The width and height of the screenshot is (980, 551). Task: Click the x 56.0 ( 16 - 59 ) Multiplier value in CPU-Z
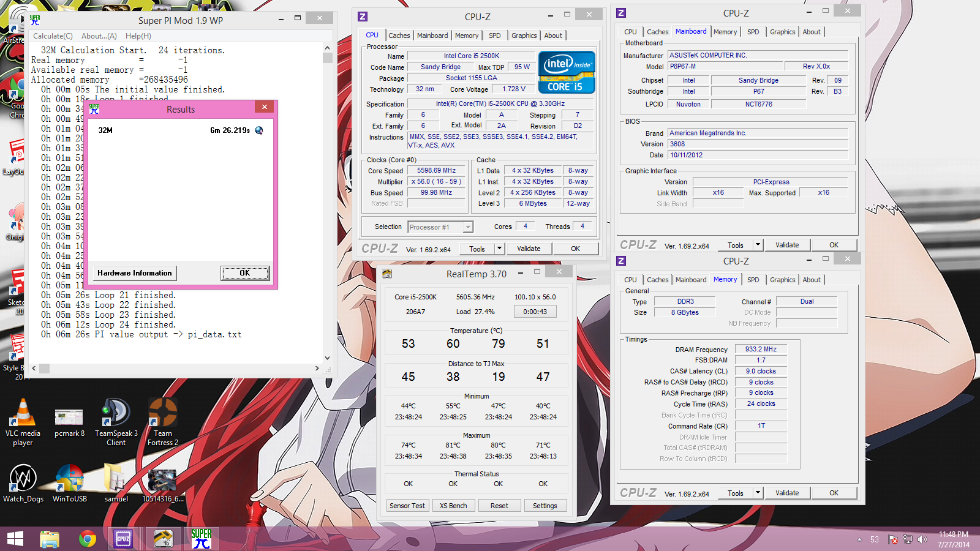click(436, 182)
